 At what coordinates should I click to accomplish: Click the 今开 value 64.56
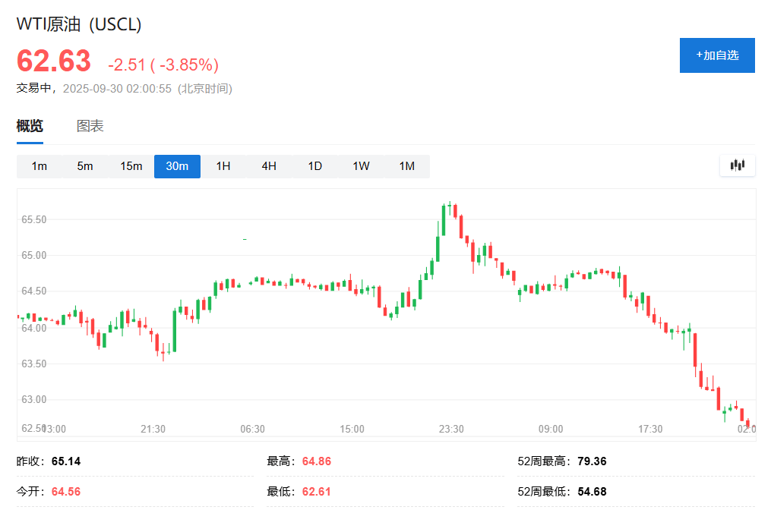click(x=65, y=491)
